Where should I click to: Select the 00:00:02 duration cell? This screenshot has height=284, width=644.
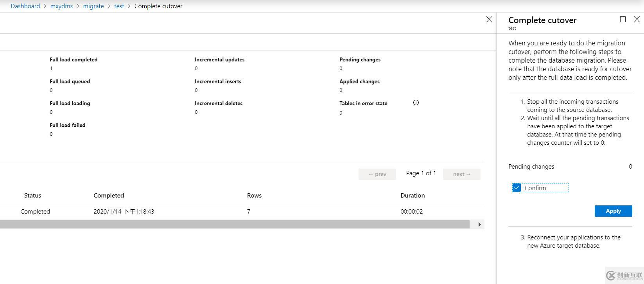tap(411, 211)
